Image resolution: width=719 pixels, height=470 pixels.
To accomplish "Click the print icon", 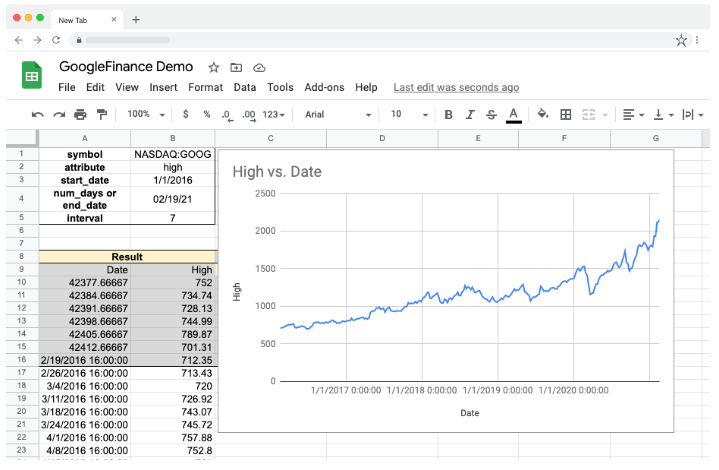I will click(80, 115).
